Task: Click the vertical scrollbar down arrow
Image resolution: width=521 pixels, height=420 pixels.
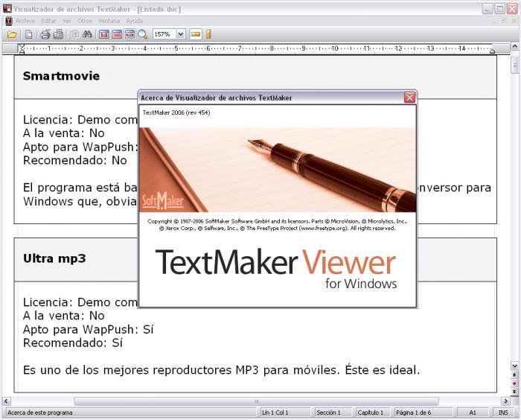Action: (x=515, y=366)
